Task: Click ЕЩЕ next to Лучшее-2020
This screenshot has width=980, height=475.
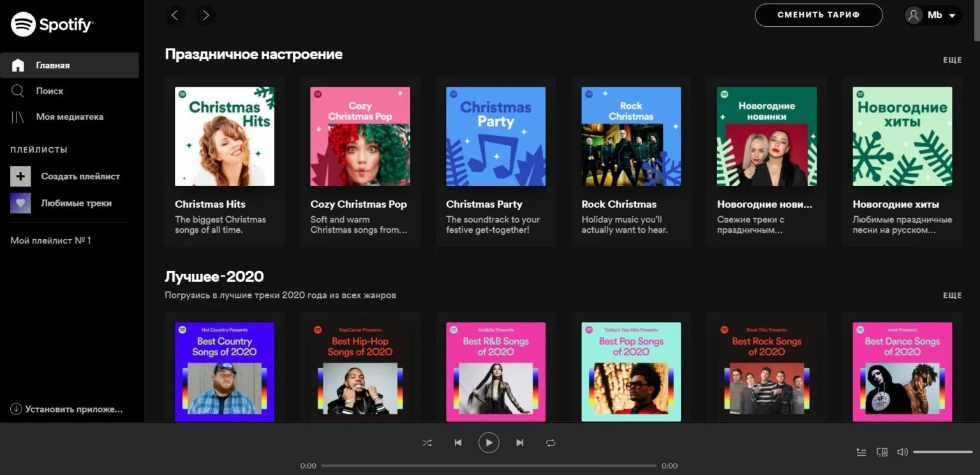Action: pyautogui.click(x=953, y=295)
